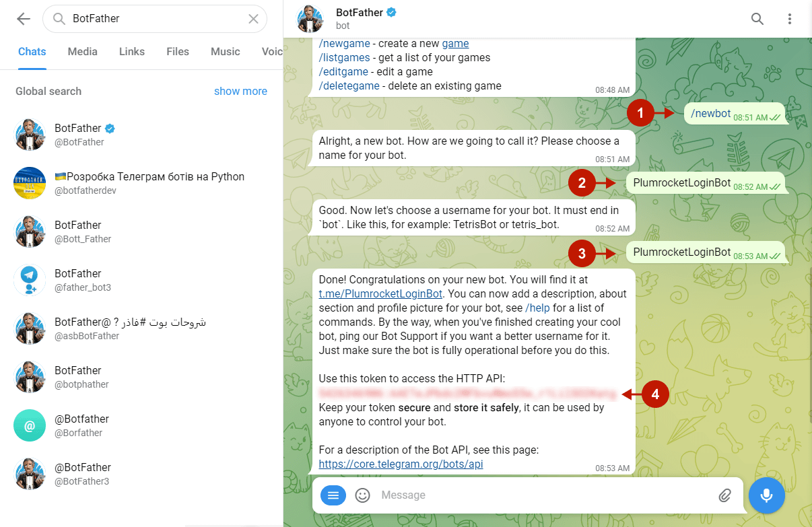Open verified @BotFather chat result
This screenshot has width=812, height=527.
pyautogui.click(x=141, y=135)
